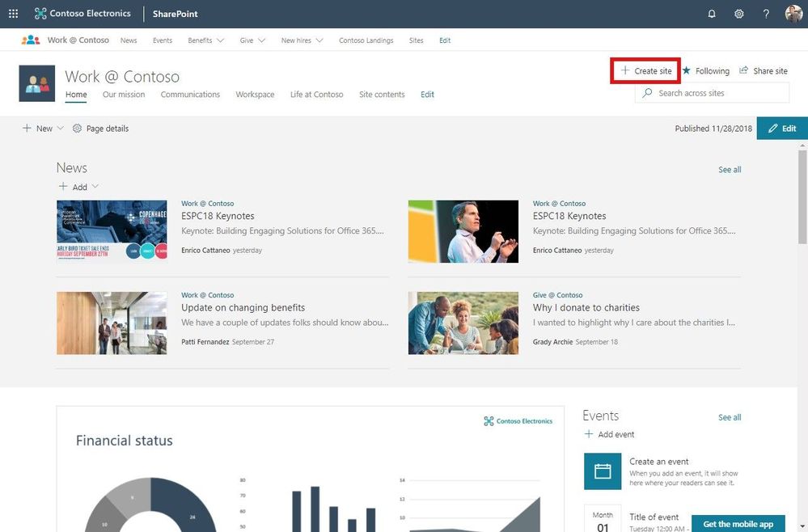808x532 pixels.
Task: Click See all for News
Action: pyautogui.click(x=730, y=170)
